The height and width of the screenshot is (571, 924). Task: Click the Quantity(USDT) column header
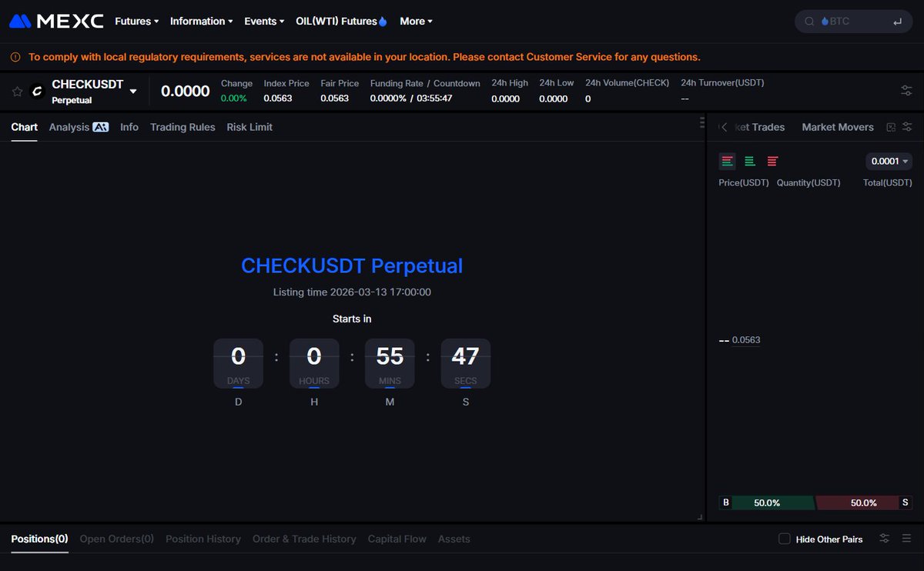coord(808,182)
